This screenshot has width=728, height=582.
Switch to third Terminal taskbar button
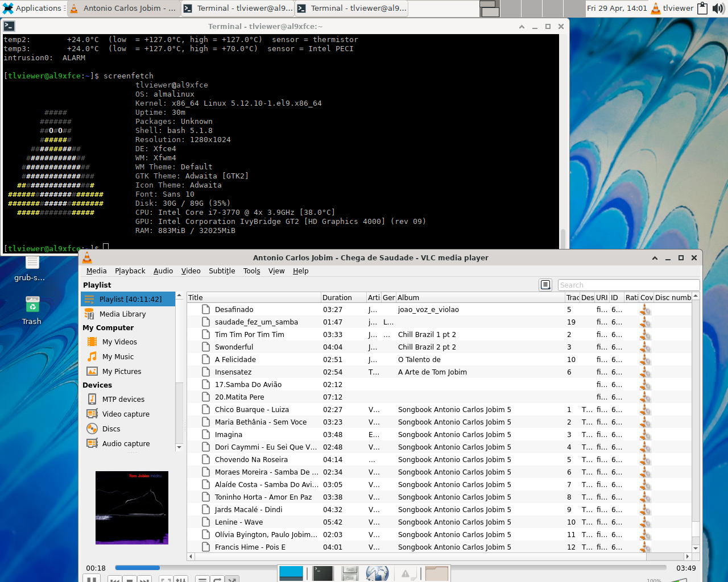coord(351,8)
